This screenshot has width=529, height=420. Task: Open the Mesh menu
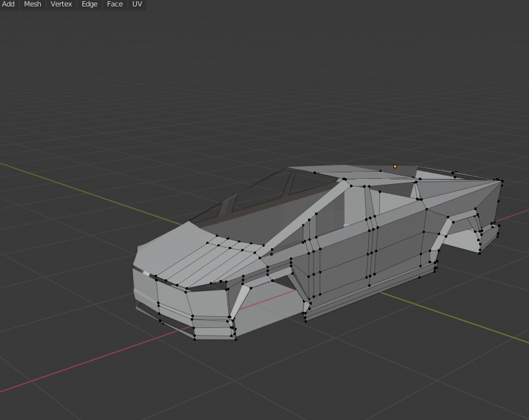click(x=32, y=4)
